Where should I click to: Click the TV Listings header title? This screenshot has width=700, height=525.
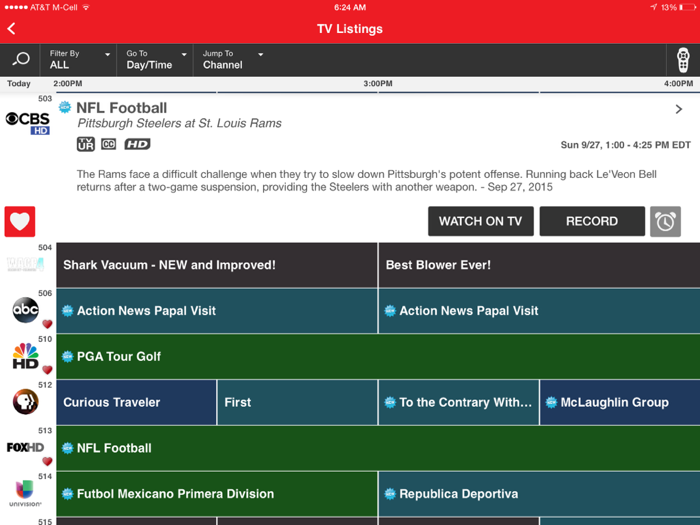pos(350,29)
